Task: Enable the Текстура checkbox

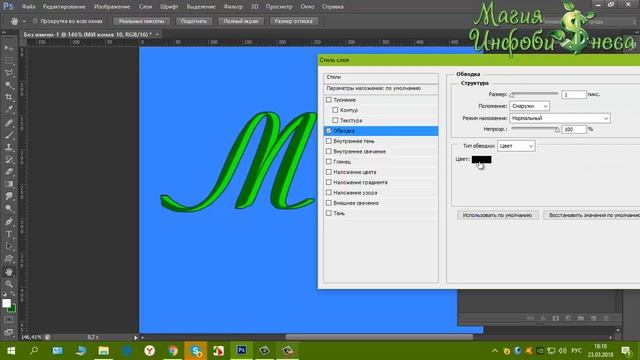Action: click(335, 120)
